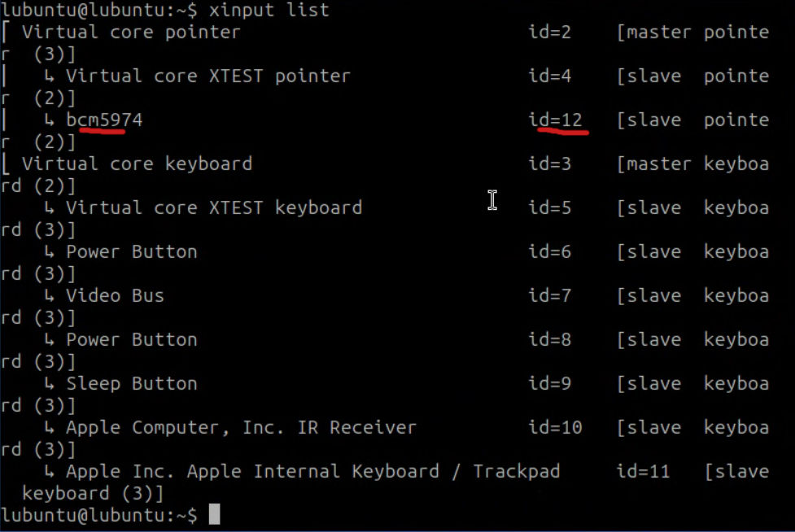Screen dimensions: 795x532
Task: Click the block cursor at the last prompt
Action: point(214,515)
